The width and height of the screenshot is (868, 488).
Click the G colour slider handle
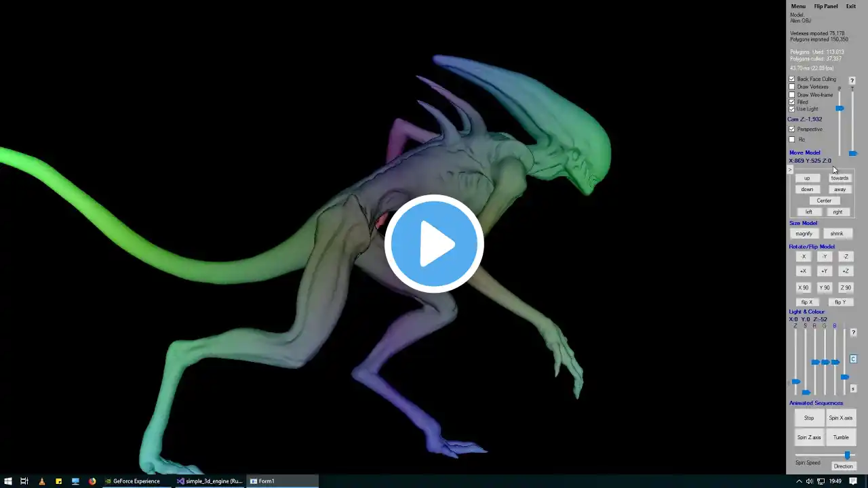825,362
